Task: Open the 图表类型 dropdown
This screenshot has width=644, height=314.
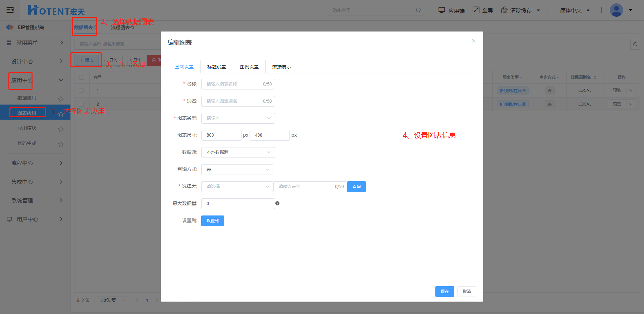Action: [x=238, y=118]
